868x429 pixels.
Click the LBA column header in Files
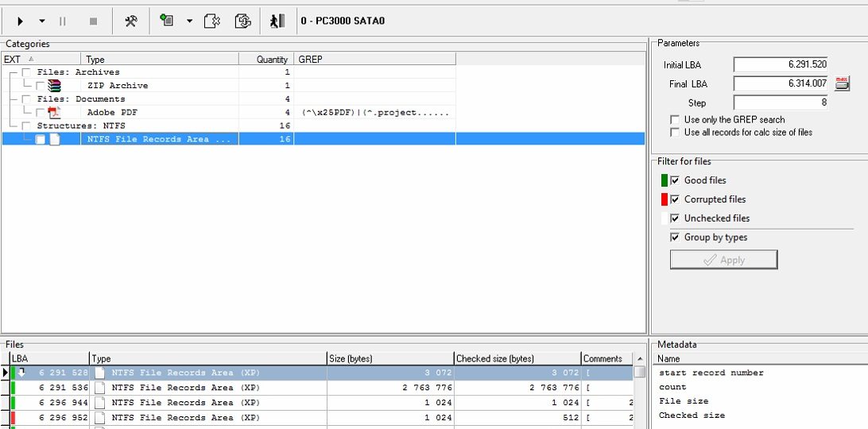coord(49,359)
